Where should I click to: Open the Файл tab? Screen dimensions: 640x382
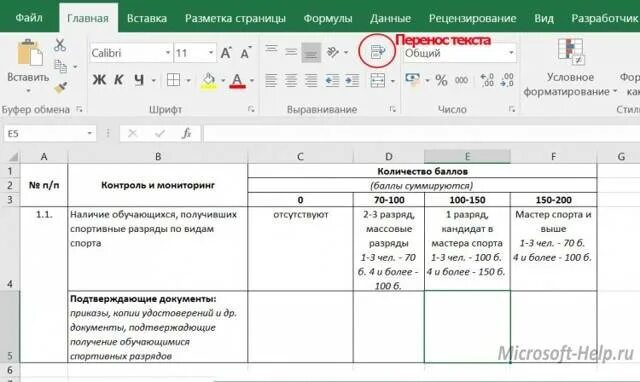(x=29, y=18)
